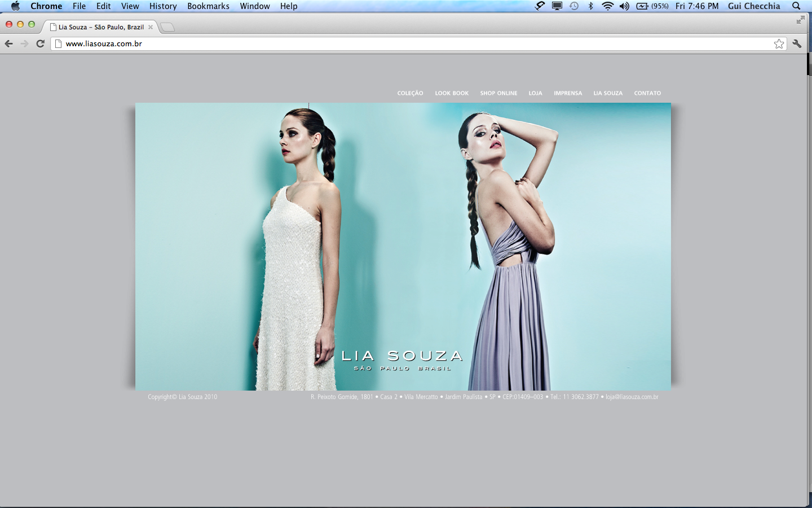Click the LIA SOUZA logo on the banner
This screenshot has height=508, width=812.
click(402, 356)
